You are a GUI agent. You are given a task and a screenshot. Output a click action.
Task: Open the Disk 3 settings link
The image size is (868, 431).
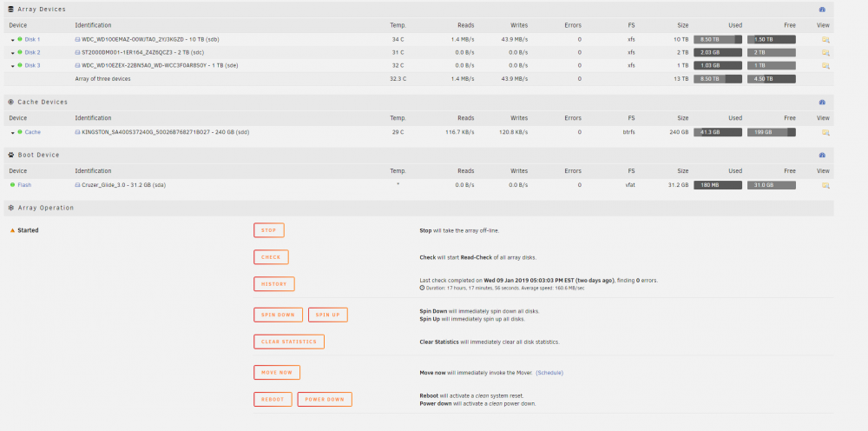coord(32,65)
